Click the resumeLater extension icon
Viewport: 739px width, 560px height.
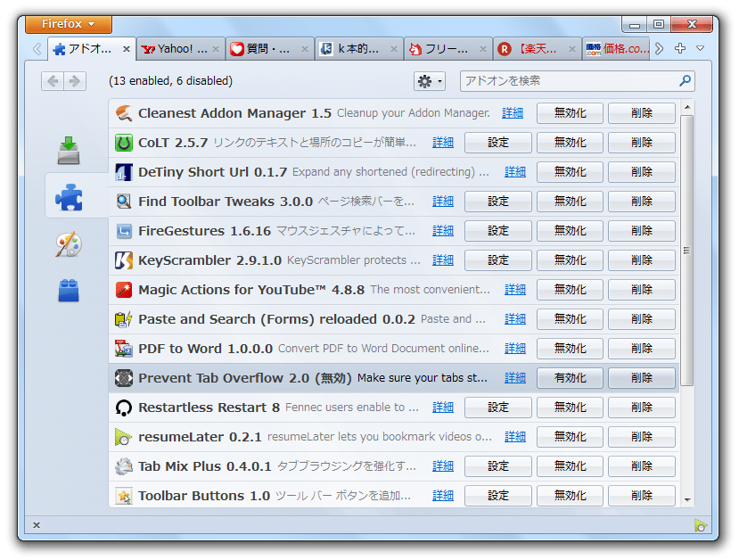(x=124, y=437)
